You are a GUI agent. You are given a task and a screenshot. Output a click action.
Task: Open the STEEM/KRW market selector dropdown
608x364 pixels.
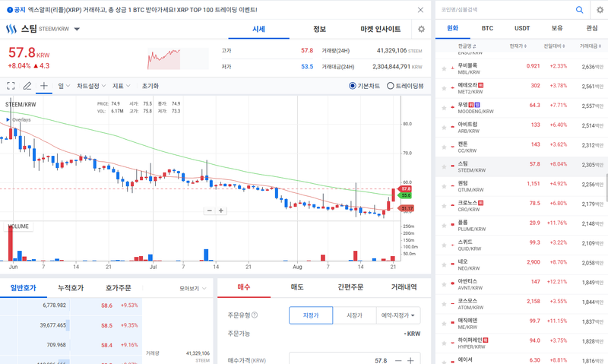coord(77,29)
